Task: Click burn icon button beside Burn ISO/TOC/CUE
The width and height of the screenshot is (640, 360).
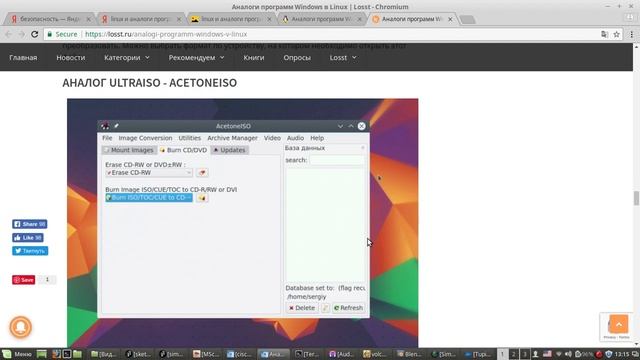Action: [x=202, y=198]
